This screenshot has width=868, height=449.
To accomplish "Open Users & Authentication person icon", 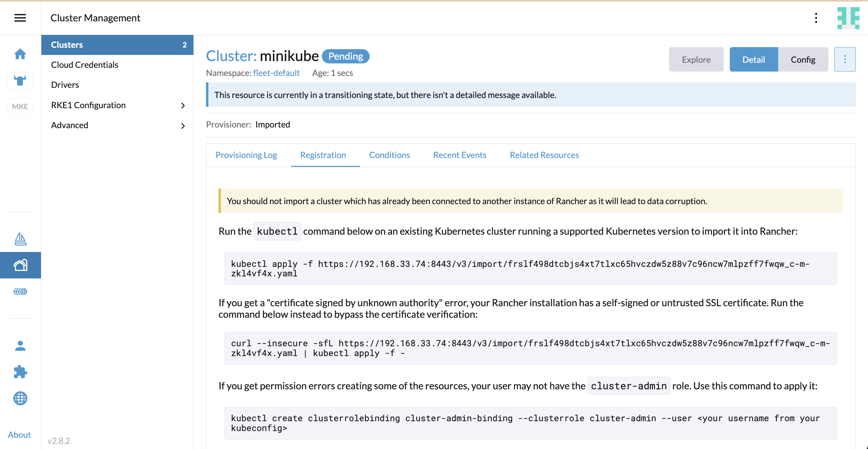I will (x=20, y=346).
